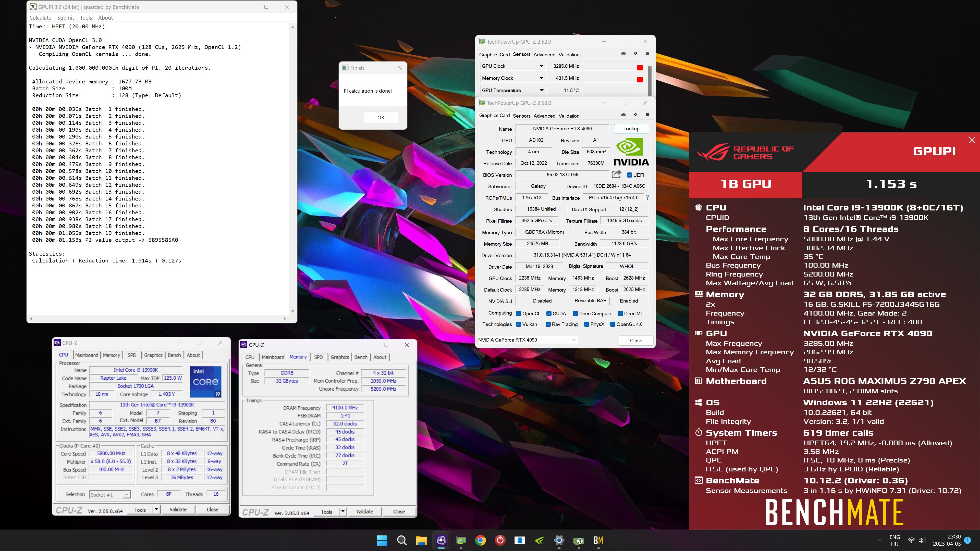Open the Socket #1 selection dropdown in CPU-Z
Screen dimensions: 980x551
[110, 494]
